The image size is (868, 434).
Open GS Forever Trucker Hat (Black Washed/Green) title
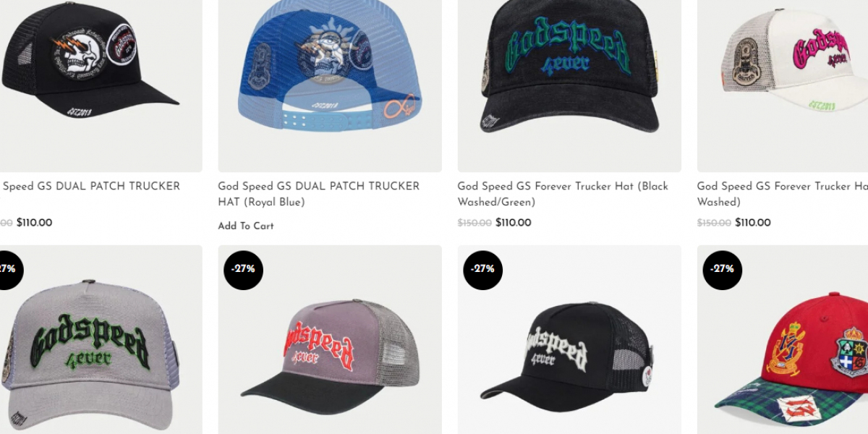(x=563, y=194)
